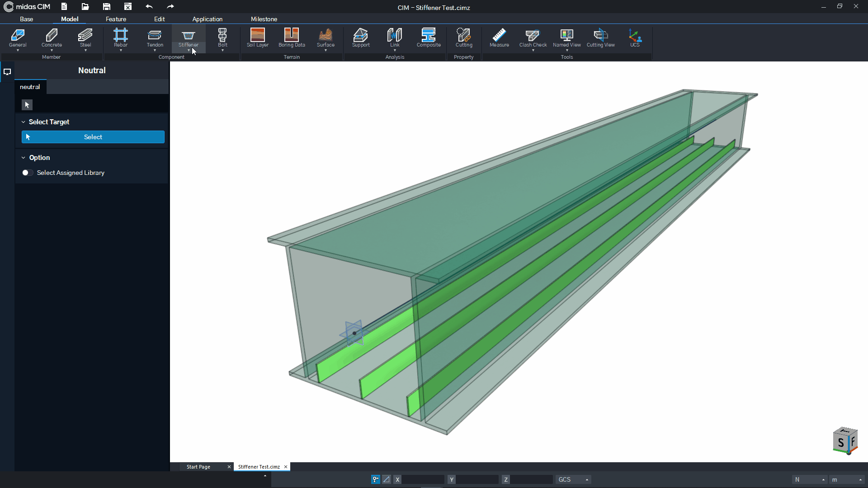Run the Clash Check tool
The image size is (868, 488).
tap(533, 38)
